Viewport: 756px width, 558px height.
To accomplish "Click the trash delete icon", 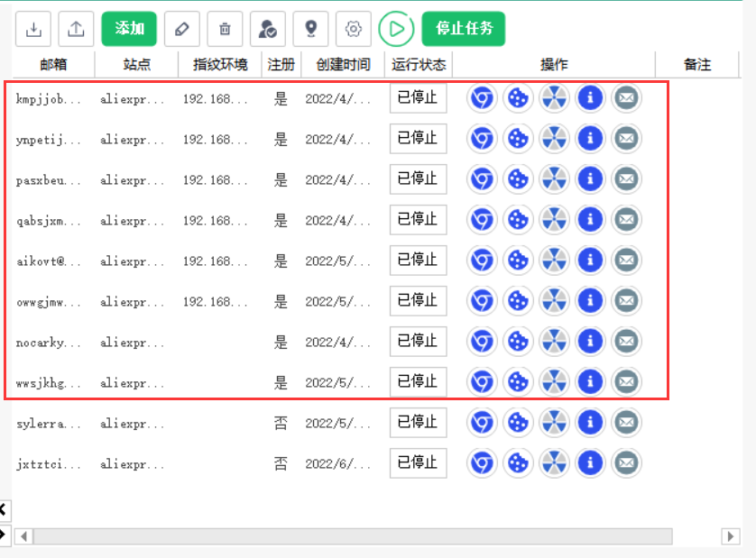I will 225,29.
